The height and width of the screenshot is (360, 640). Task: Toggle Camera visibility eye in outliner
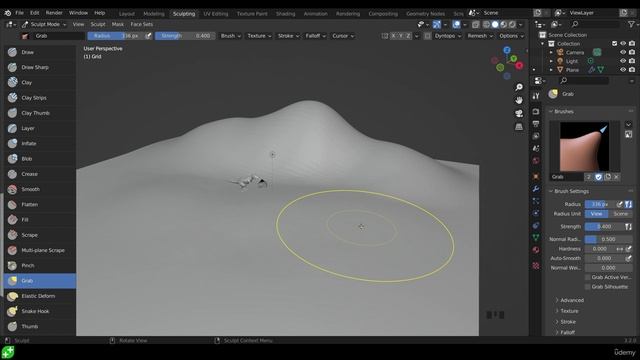tap(623, 52)
